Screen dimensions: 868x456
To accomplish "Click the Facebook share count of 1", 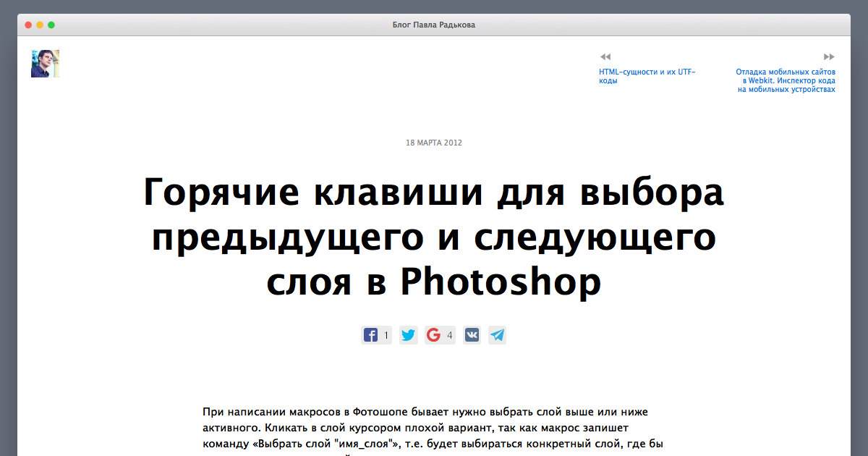I will [386, 335].
